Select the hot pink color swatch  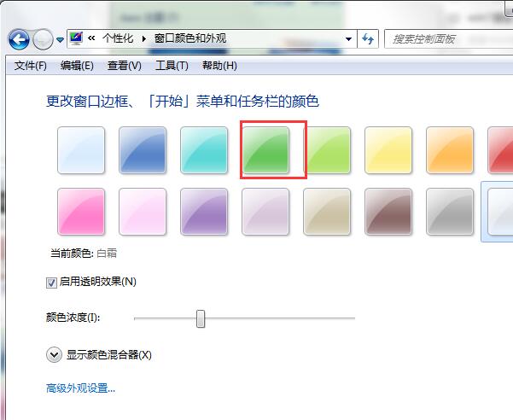tap(81, 212)
